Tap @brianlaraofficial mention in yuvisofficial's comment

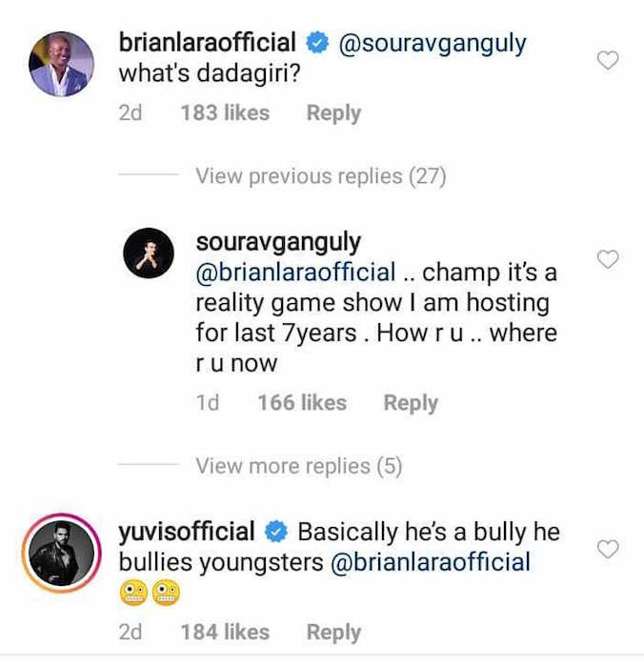click(x=430, y=562)
